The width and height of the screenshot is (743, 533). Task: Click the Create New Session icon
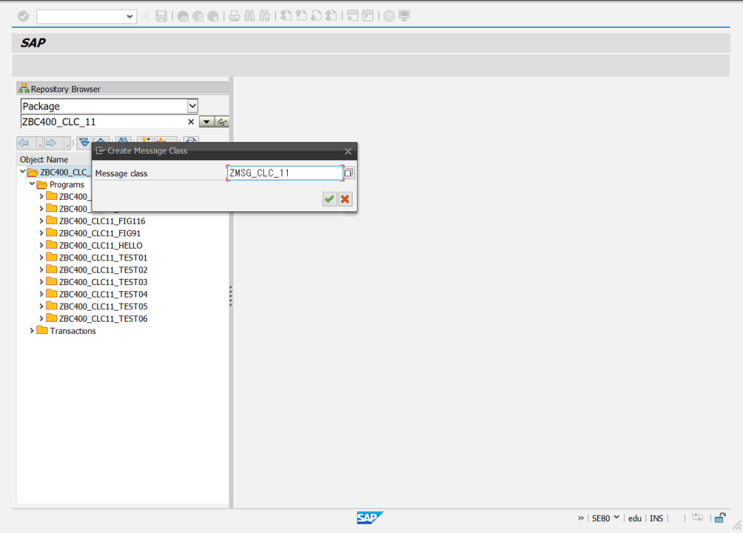click(x=352, y=16)
